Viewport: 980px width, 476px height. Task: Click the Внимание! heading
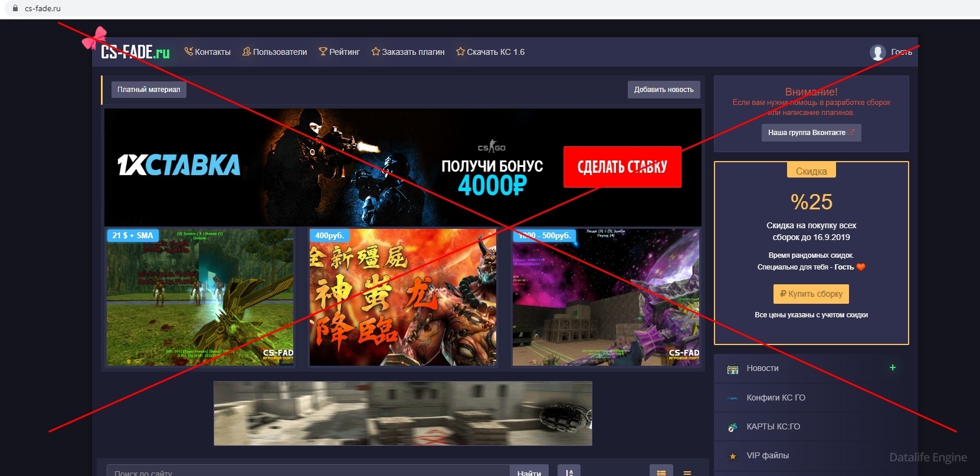pyautogui.click(x=811, y=92)
